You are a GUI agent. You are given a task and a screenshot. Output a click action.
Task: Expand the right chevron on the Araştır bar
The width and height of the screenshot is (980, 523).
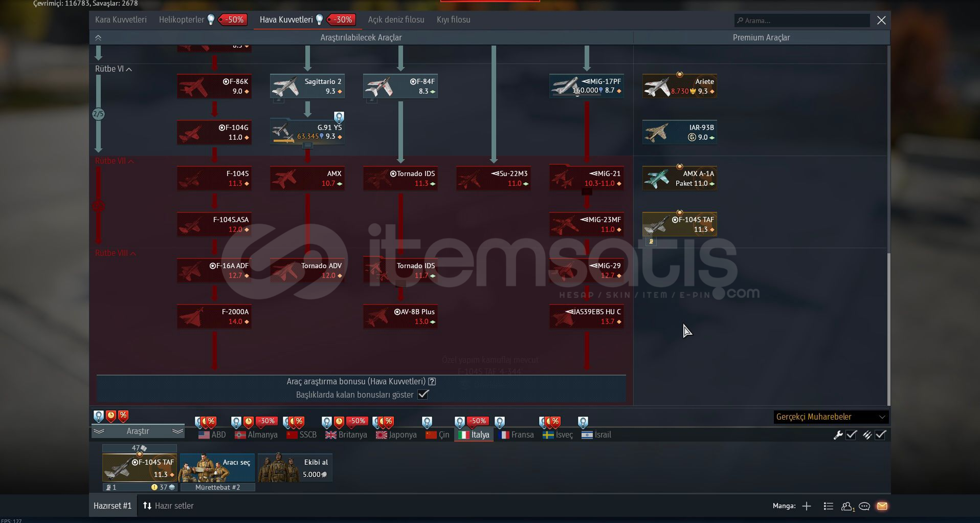[177, 431]
